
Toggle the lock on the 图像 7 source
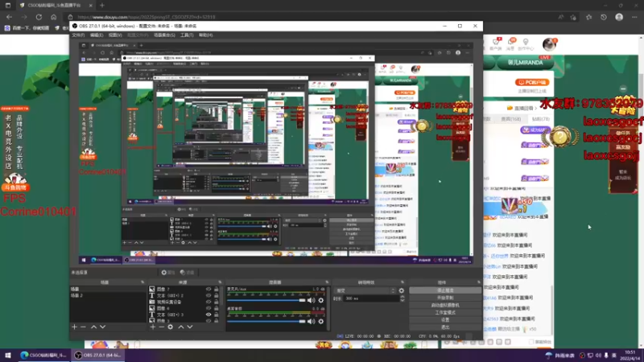pos(216,289)
